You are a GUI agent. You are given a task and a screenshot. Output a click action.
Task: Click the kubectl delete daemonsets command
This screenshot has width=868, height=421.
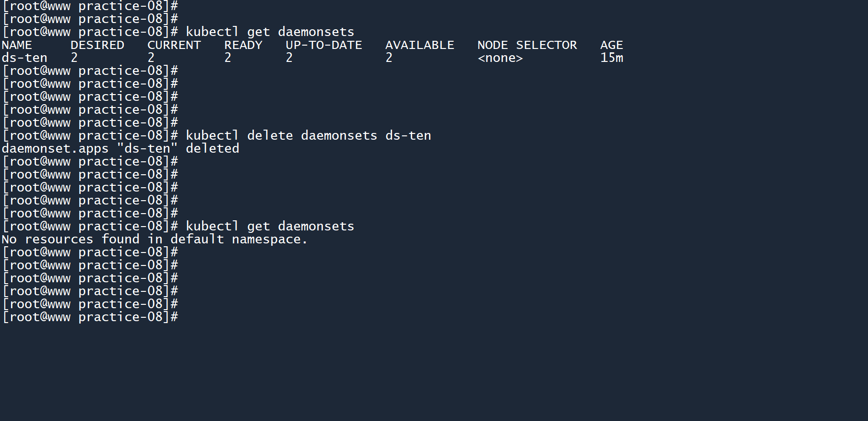[x=309, y=136]
